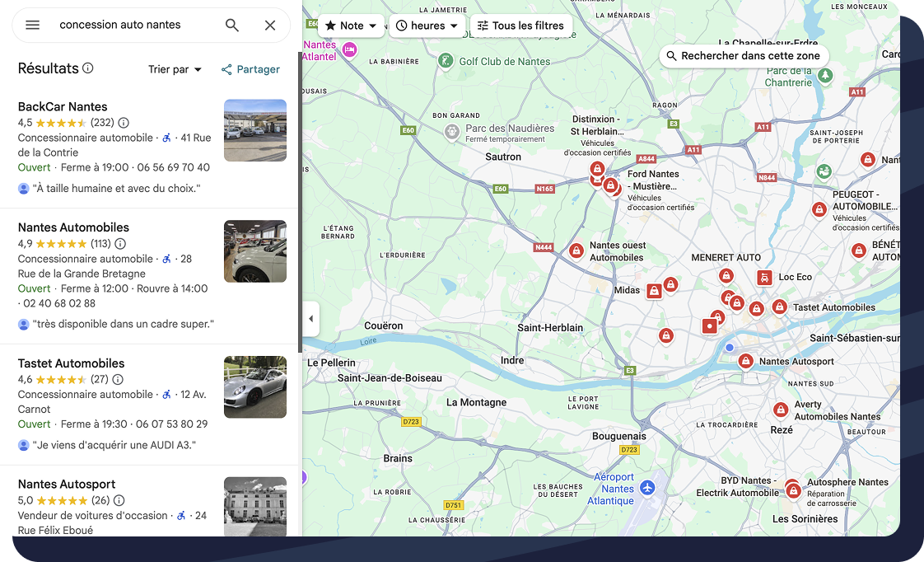Open the Note rating filter dropdown
The image size is (924, 562).
click(x=351, y=26)
